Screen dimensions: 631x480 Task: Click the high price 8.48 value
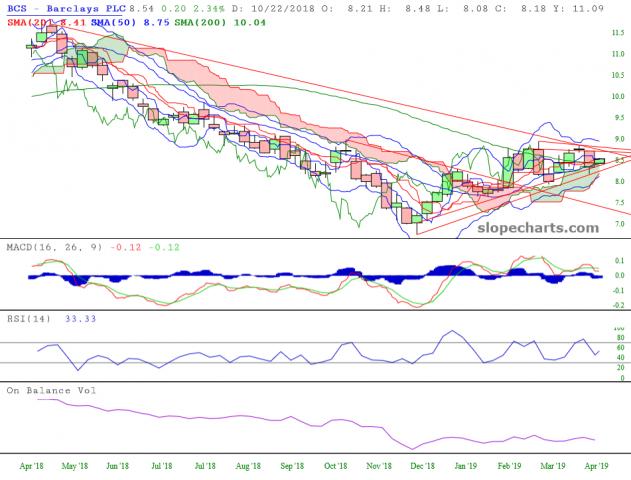(x=417, y=8)
